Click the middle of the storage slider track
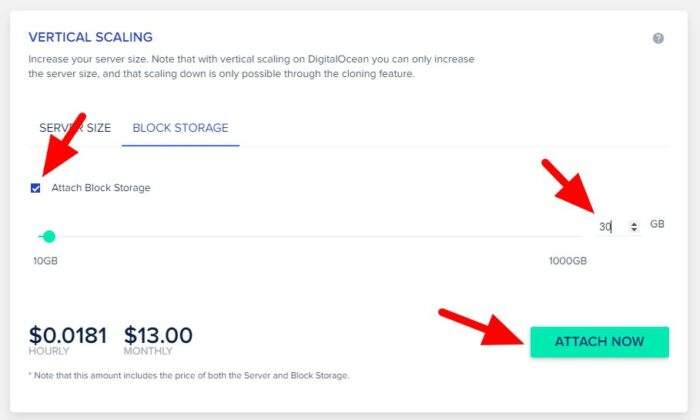This screenshot has width=700, height=420. click(311, 237)
